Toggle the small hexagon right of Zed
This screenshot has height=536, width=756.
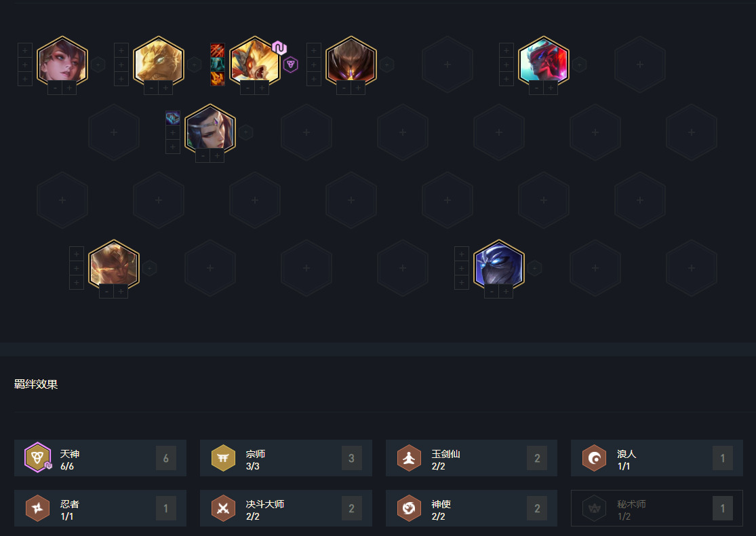[534, 268]
